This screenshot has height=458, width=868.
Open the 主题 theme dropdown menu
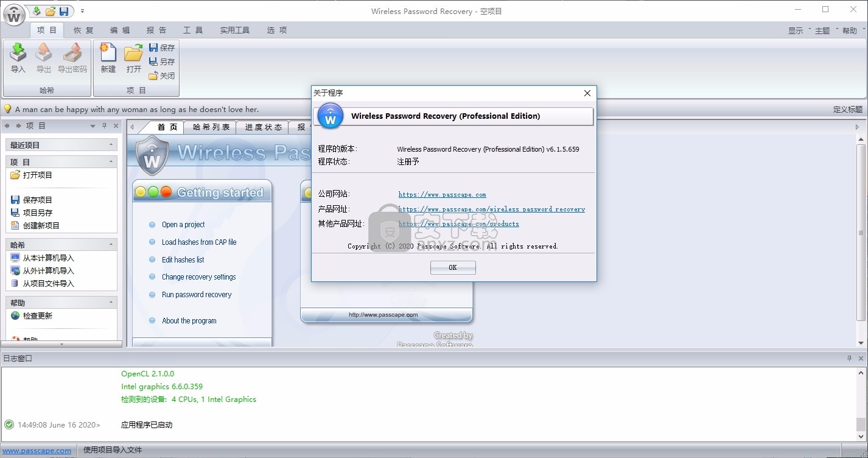pos(826,30)
